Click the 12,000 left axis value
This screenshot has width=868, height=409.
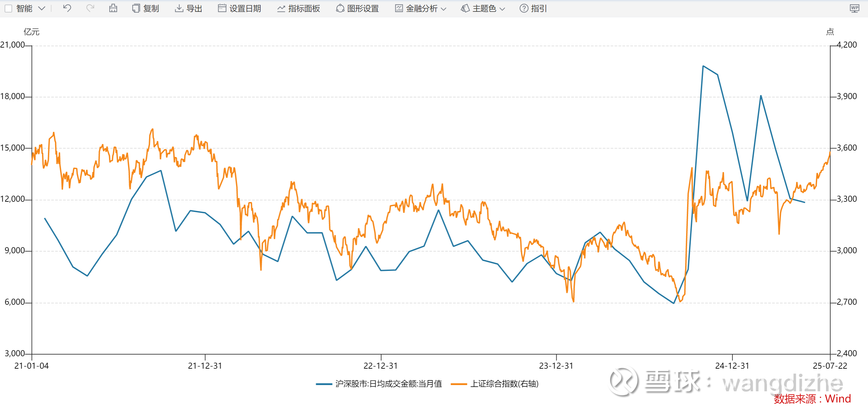(12, 199)
